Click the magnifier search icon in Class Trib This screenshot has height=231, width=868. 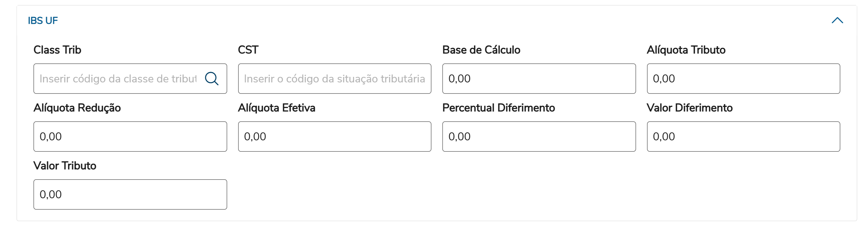coord(212,79)
